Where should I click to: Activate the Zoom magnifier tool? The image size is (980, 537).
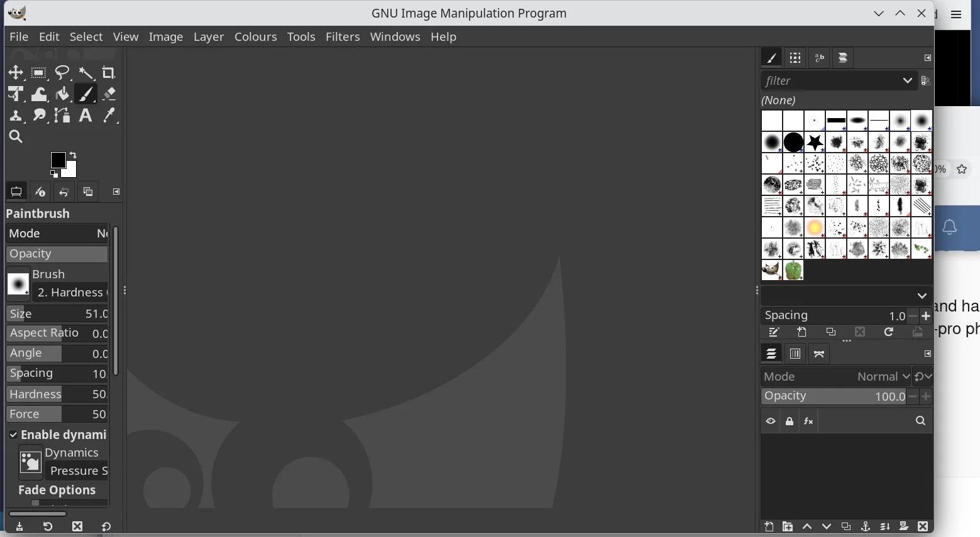tap(16, 137)
